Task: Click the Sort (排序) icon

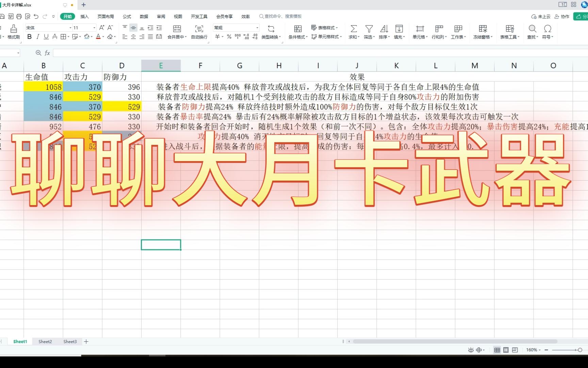Action: [x=384, y=28]
